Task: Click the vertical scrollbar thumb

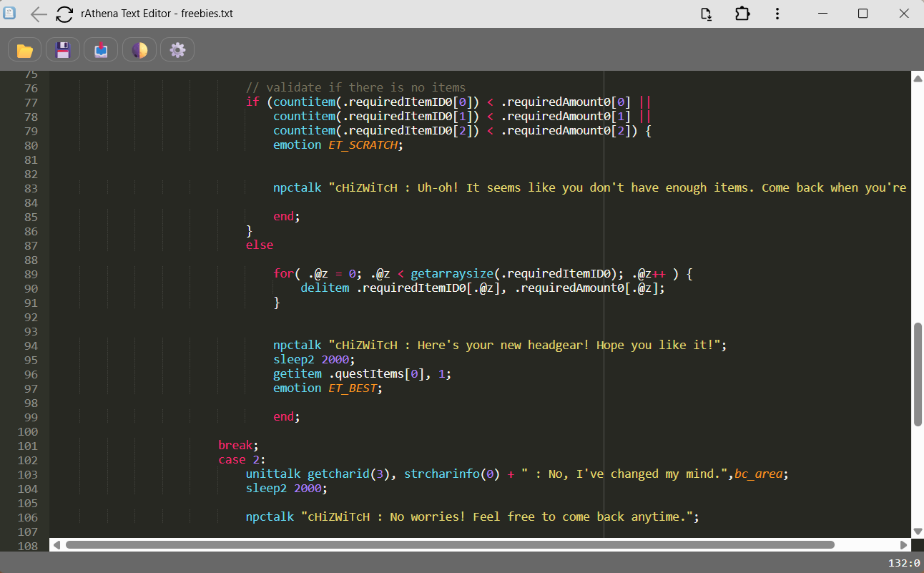Action: 918,375
